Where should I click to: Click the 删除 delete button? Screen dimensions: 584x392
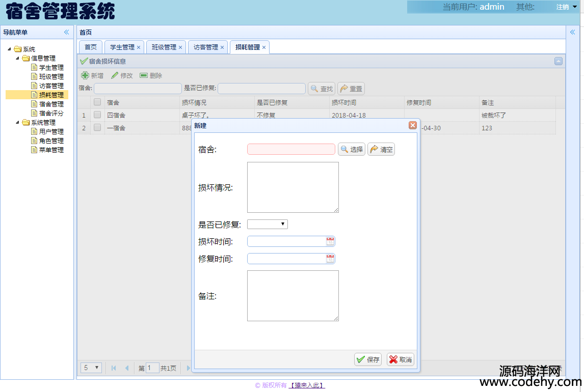(x=151, y=75)
